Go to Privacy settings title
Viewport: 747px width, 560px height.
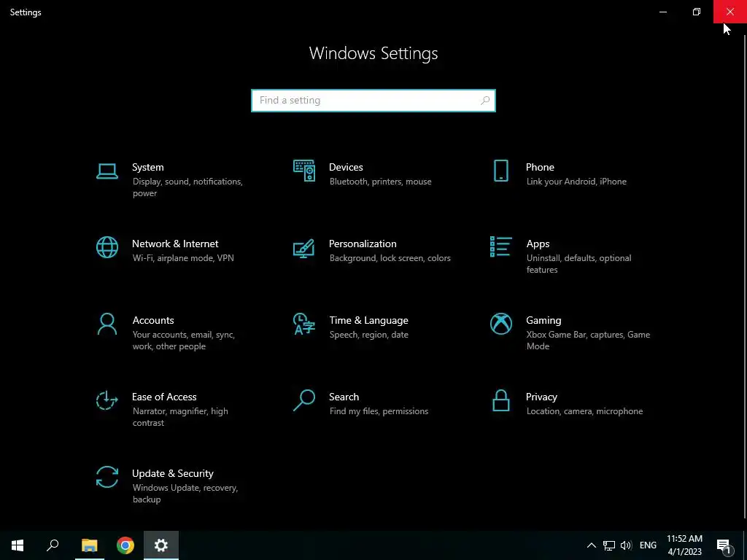(x=541, y=397)
